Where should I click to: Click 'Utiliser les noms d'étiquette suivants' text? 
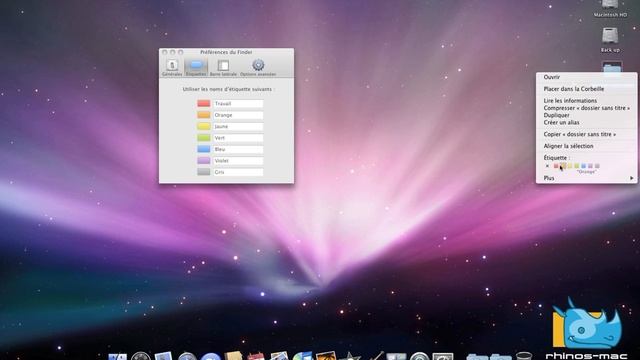228,89
